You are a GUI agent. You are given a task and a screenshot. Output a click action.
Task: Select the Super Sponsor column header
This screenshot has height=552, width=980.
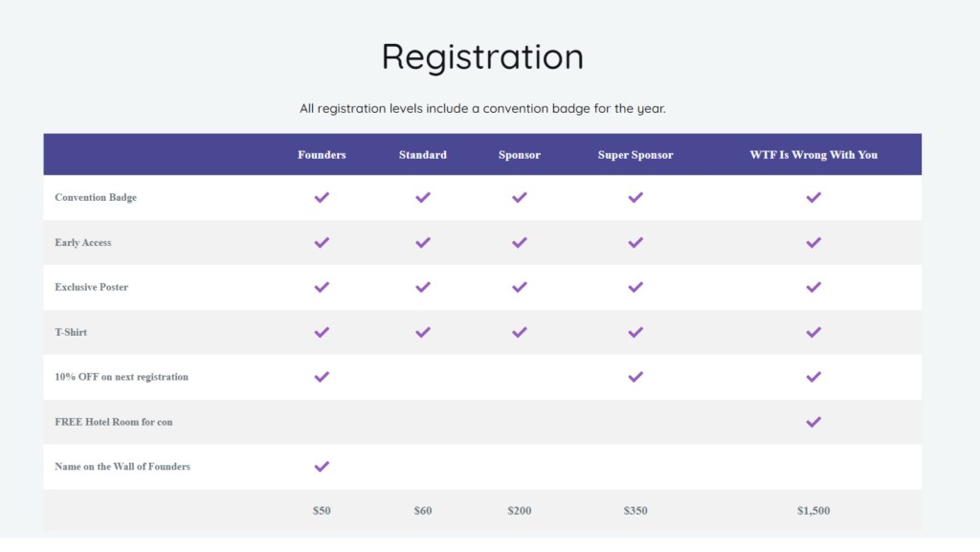point(635,155)
